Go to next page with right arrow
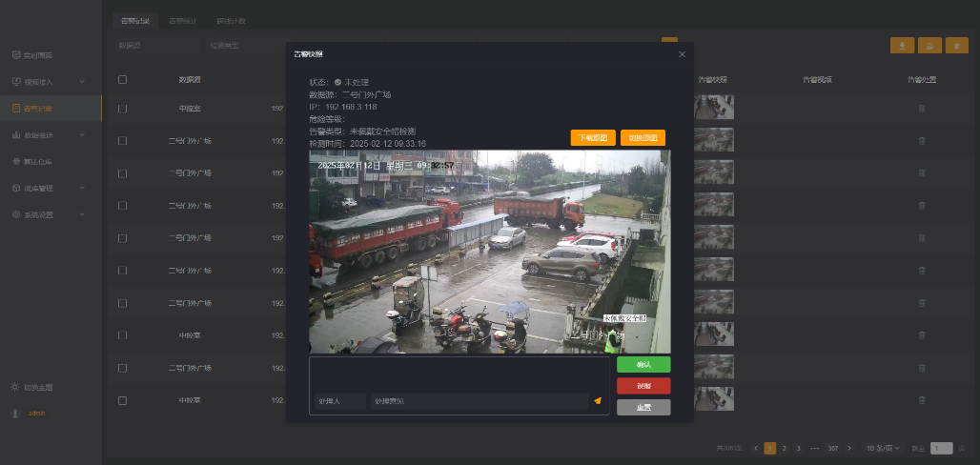Image resolution: width=980 pixels, height=465 pixels. [848, 448]
